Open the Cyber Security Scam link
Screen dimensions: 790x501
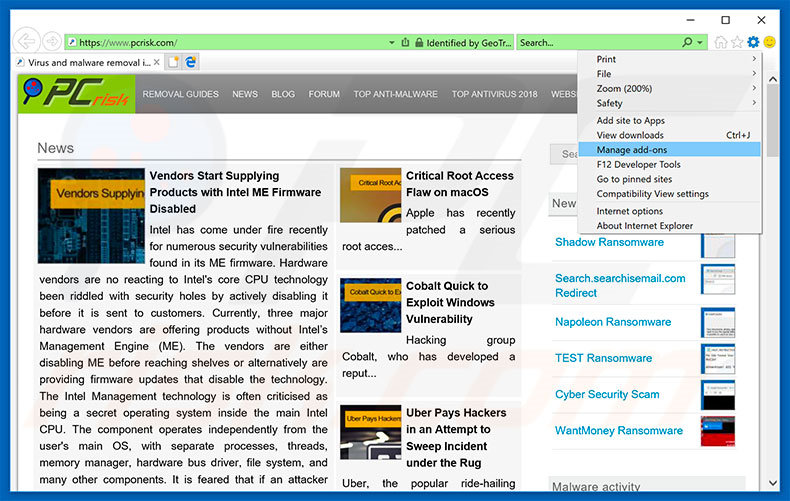click(x=607, y=394)
